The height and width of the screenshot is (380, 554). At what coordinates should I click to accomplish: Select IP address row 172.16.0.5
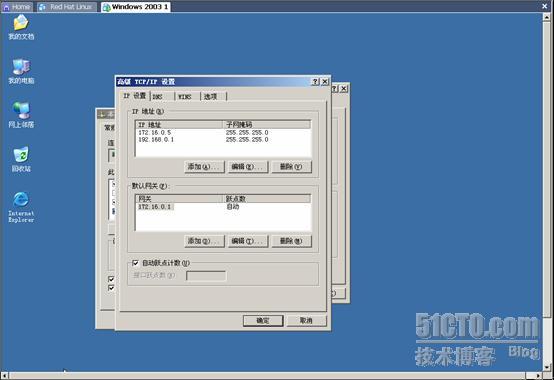[x=223, y=132]
